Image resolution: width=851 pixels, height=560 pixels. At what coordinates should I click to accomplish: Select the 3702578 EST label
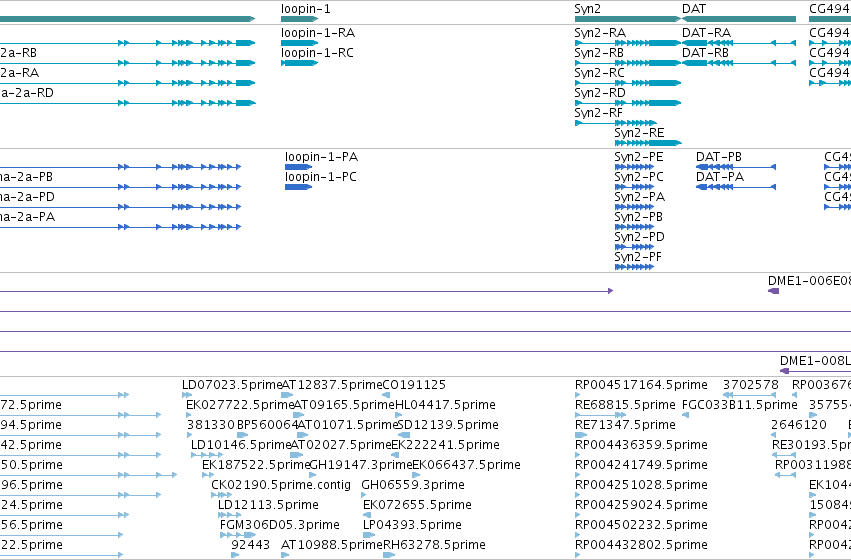(751, 385)
